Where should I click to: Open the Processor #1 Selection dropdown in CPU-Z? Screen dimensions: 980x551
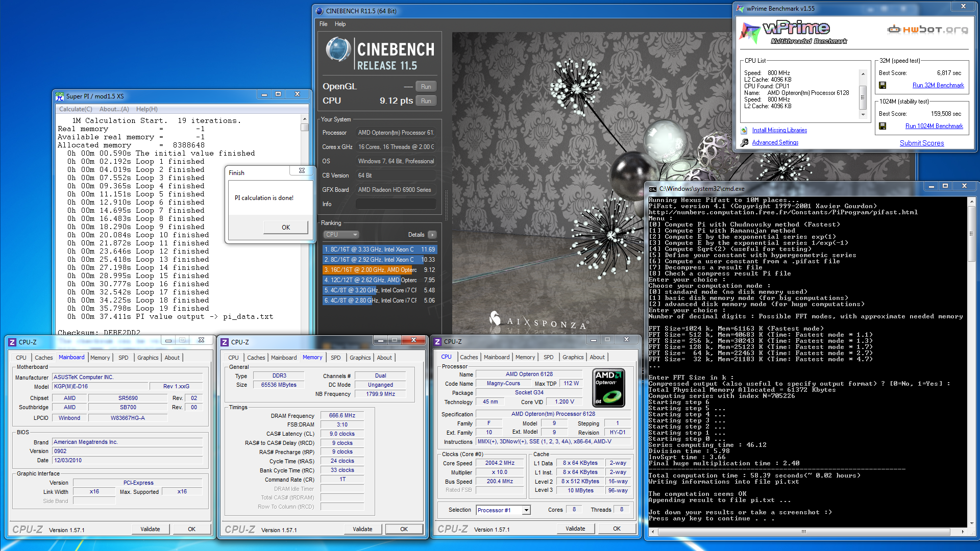click(x=526, y=510)
